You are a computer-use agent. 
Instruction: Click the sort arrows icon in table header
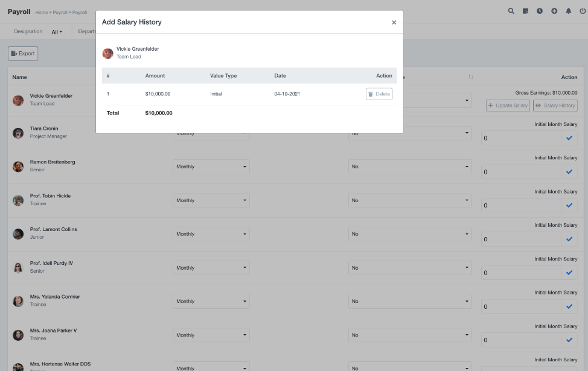470,77
